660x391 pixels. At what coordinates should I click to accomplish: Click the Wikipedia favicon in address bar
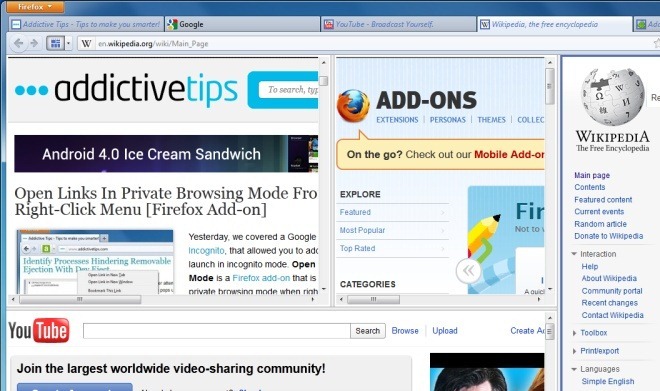coord(86,44)
